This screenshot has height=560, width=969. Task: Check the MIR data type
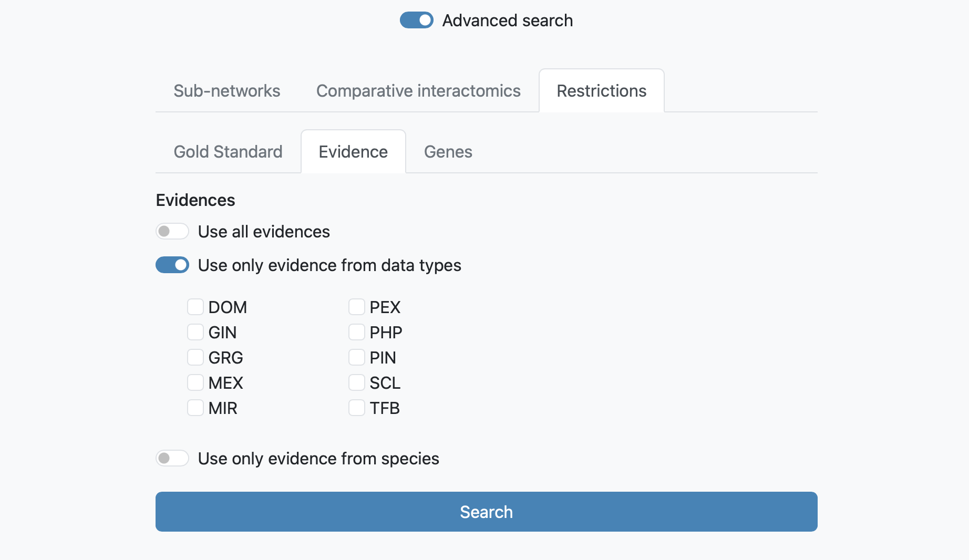coord(195,408)
